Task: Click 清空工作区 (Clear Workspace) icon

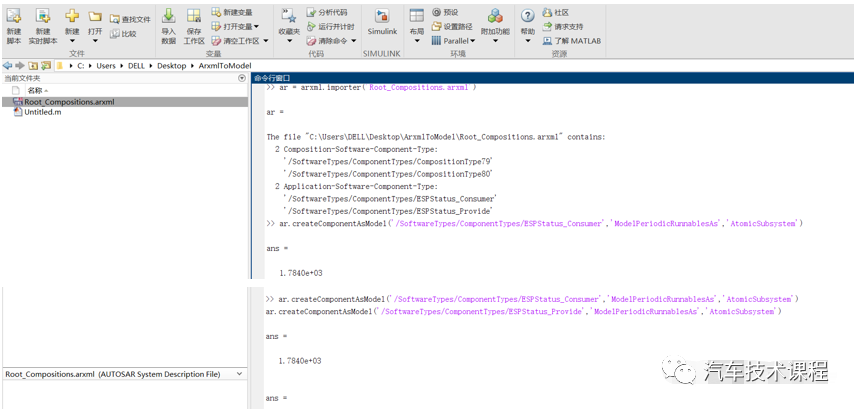Action: [216, 40]
